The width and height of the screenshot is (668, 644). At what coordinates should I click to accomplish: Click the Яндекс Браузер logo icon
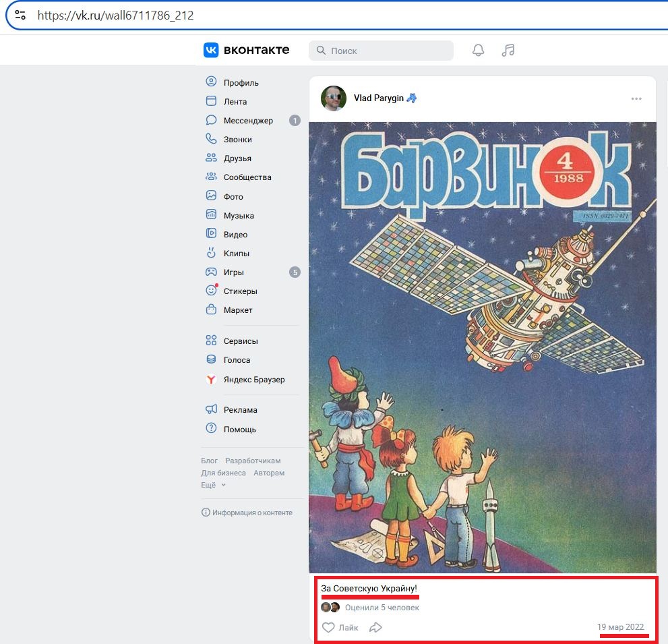pos(211,379)
